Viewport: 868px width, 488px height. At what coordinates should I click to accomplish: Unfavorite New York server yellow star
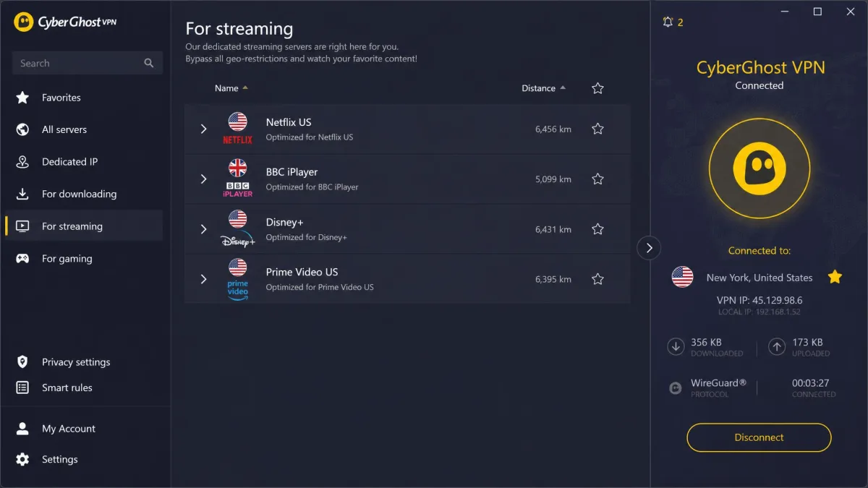pos(835,277)
